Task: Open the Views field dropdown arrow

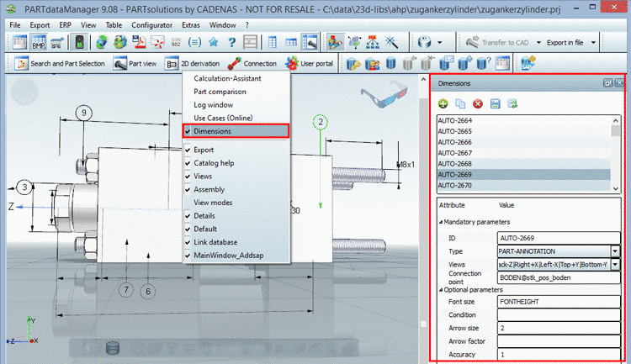Action: coord(615,265)
